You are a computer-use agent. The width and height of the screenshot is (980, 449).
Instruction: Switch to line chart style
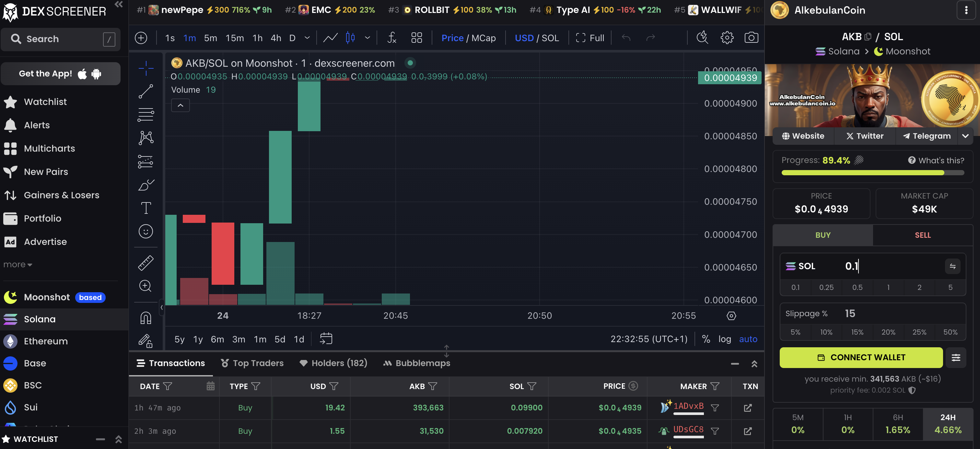[x=330, y=38]
